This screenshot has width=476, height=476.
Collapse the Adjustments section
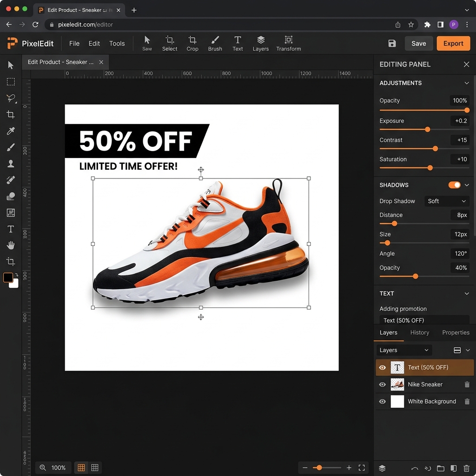click(x=467, y=83)
